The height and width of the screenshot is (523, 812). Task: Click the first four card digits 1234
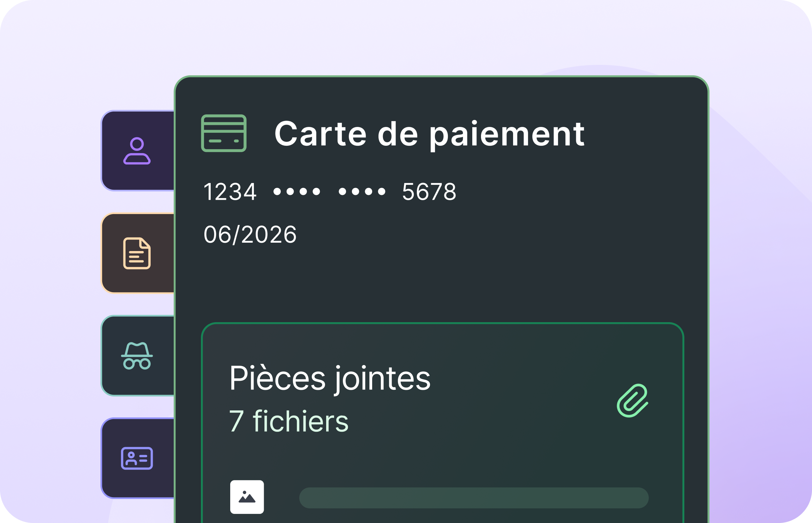(230, 192)
